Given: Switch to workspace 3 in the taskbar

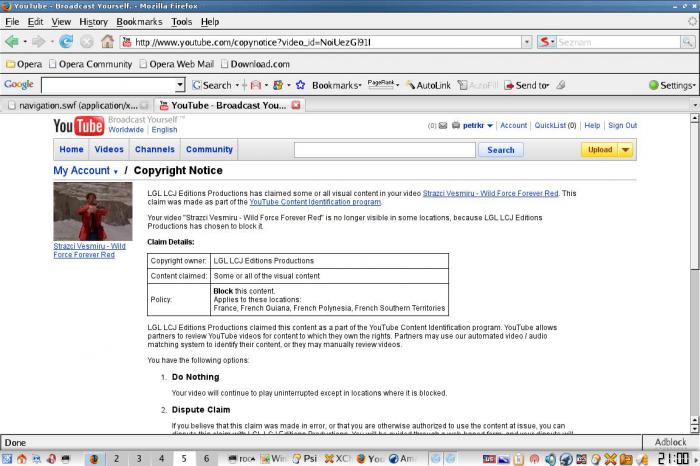Looking at the screenshot, I should pos(139,459).
